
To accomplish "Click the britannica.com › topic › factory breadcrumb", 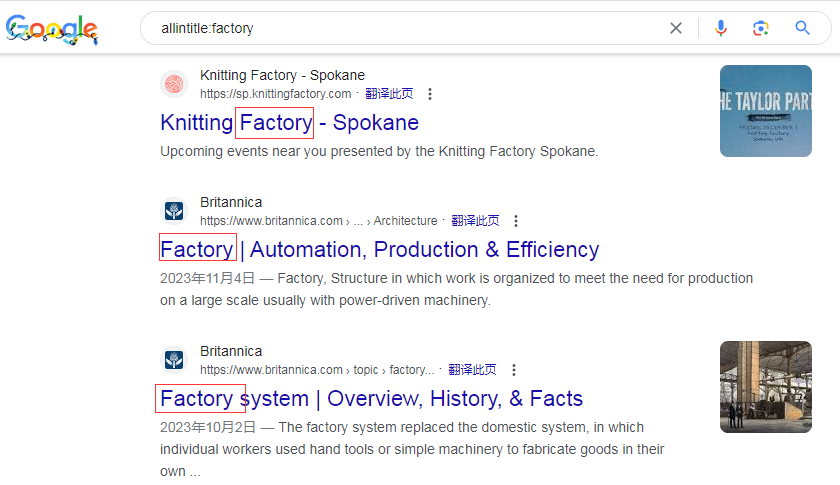I will coord(317,370).
